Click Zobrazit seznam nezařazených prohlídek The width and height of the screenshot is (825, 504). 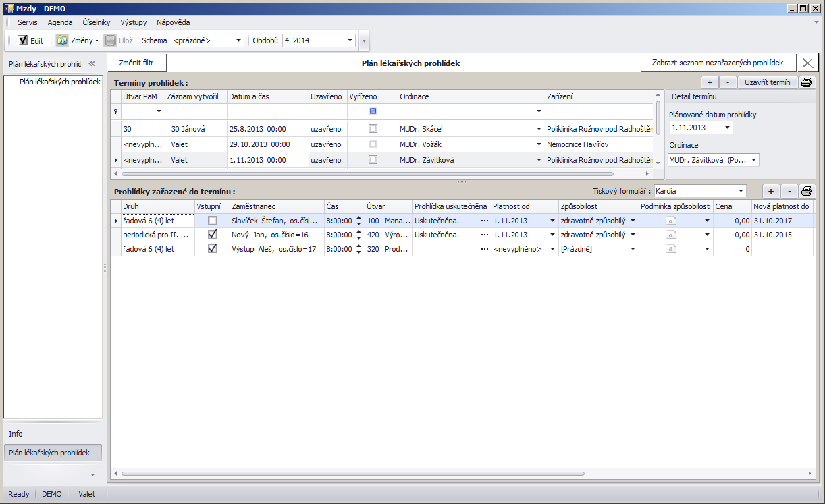(x=717, y=63)
